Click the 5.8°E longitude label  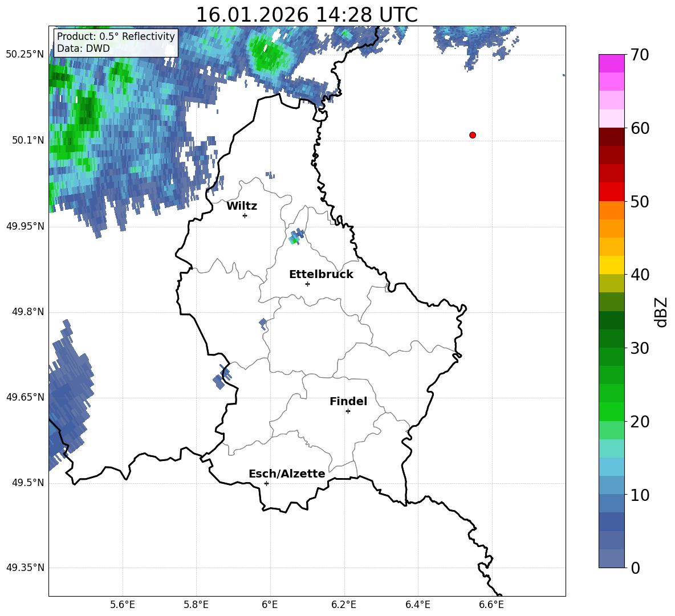pyautogui.click(x=196, y=605)
